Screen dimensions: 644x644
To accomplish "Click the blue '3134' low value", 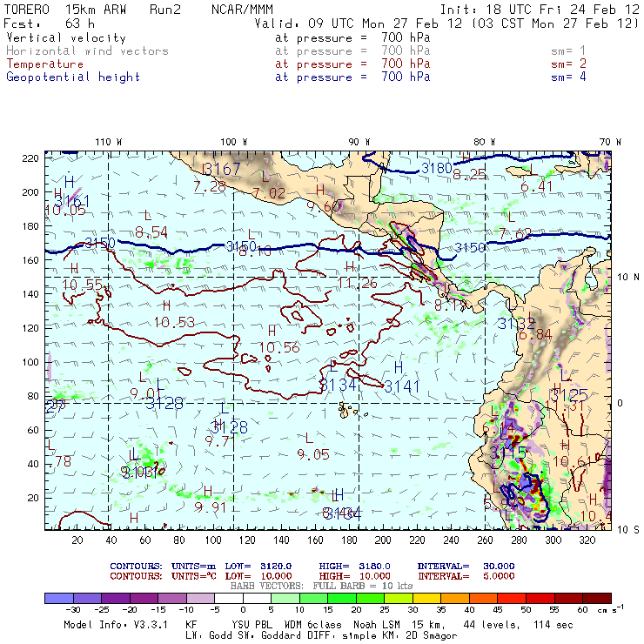I will click(338, 385).
